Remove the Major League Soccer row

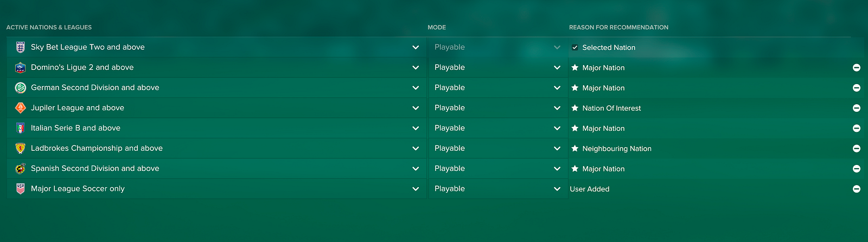(x=857, y=189)
